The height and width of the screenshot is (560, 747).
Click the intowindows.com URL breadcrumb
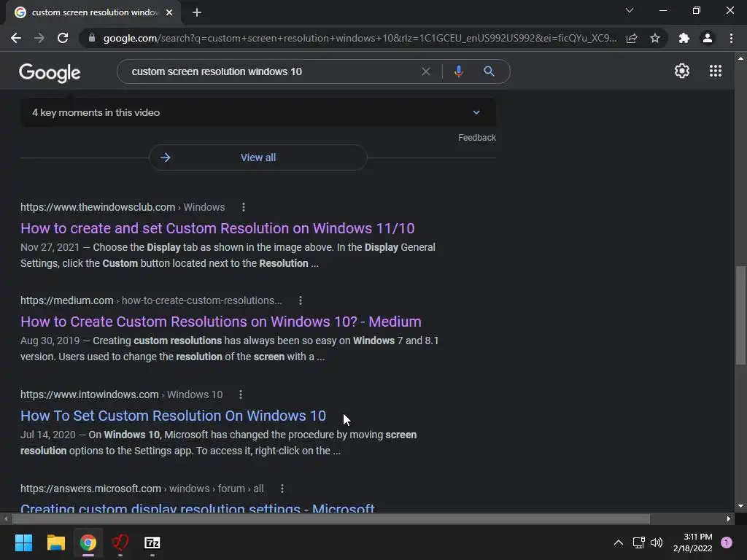point(122,394)
